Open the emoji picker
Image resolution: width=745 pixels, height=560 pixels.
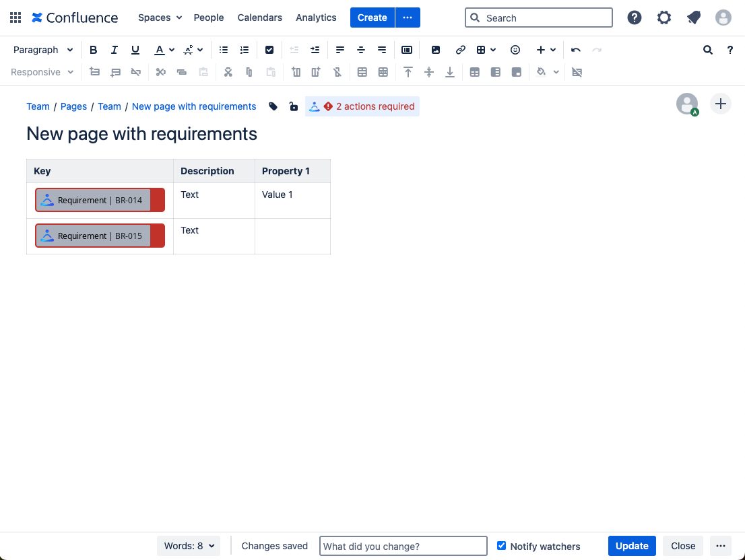click(x=515, y=50)
